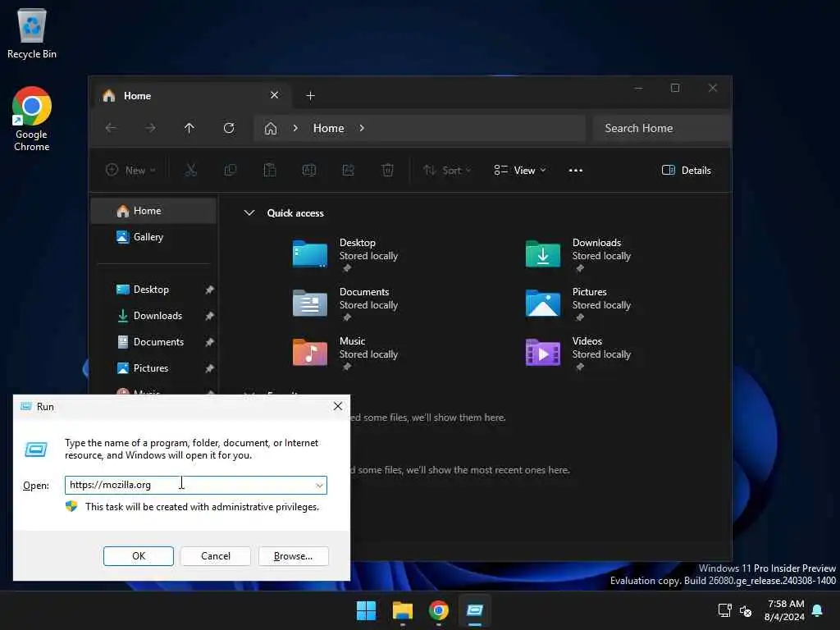Click Browse... in the Run dialog

click(293, 556)
